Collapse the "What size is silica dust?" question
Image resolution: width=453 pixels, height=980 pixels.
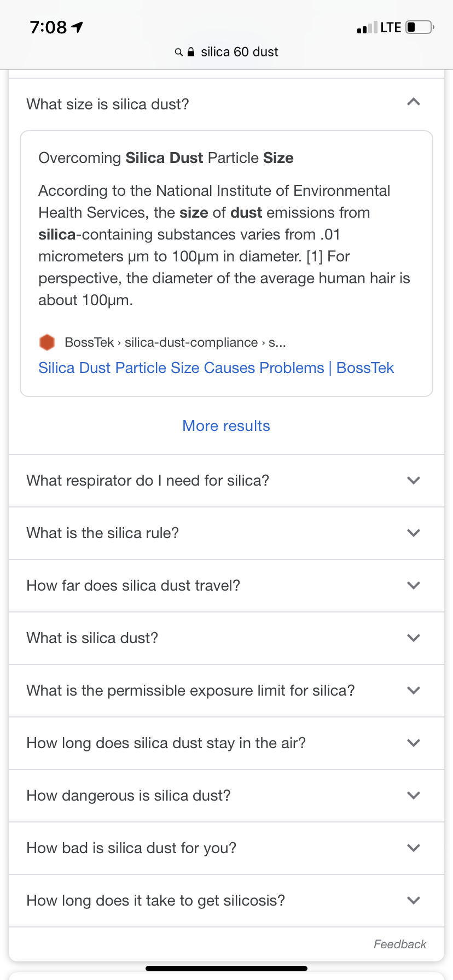pos(414,102)
